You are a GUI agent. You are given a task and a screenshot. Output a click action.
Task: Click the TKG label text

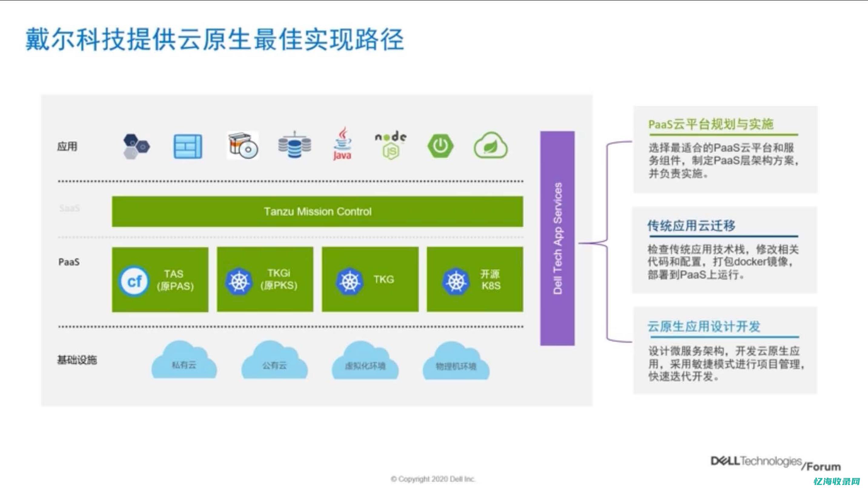click(383, 279)
